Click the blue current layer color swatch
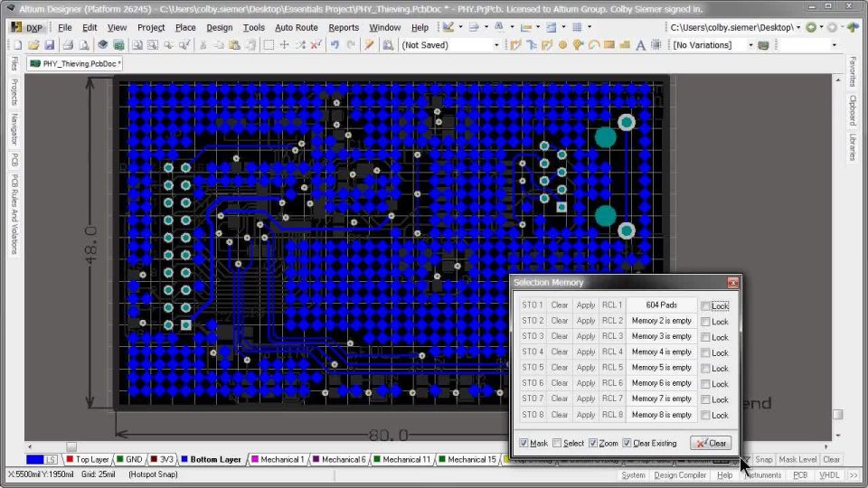868x488 pixels. click(34, 459)
